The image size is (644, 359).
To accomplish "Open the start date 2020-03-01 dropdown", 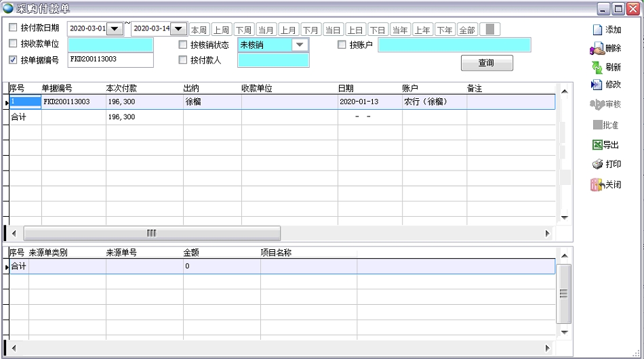I will click(x=115, y=29).
